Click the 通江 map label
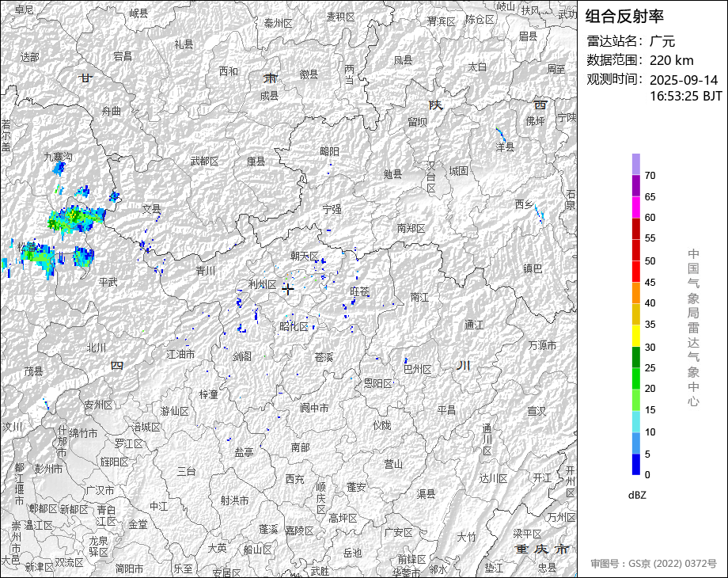This screenshot has height=578, width=728. (474, 325)
